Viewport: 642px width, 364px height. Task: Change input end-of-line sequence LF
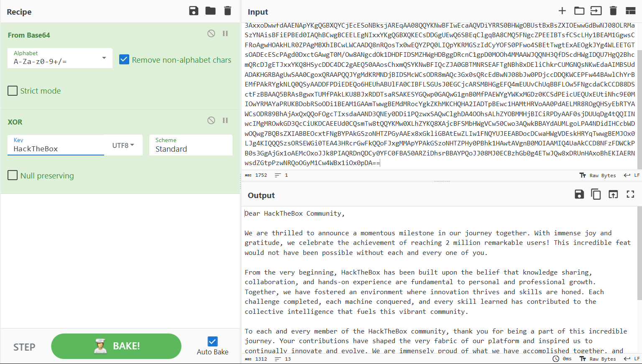632,176
